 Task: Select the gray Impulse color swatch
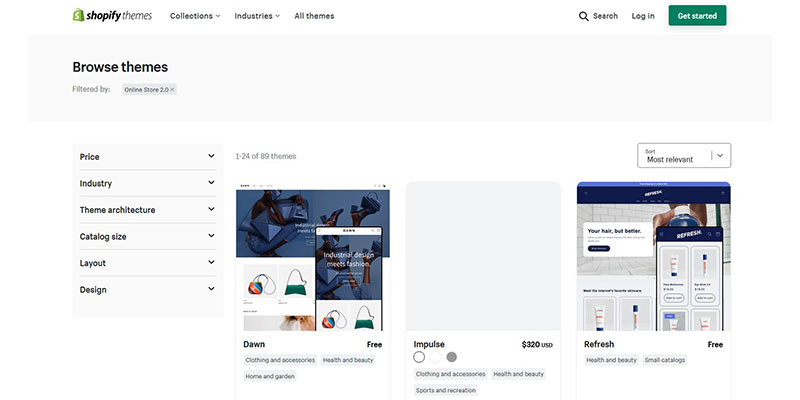click(452, 357)
